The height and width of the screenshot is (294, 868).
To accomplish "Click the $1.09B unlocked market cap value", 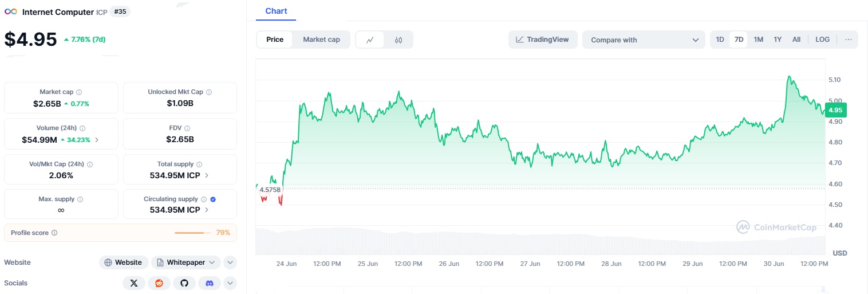I will tap(180, 103).
